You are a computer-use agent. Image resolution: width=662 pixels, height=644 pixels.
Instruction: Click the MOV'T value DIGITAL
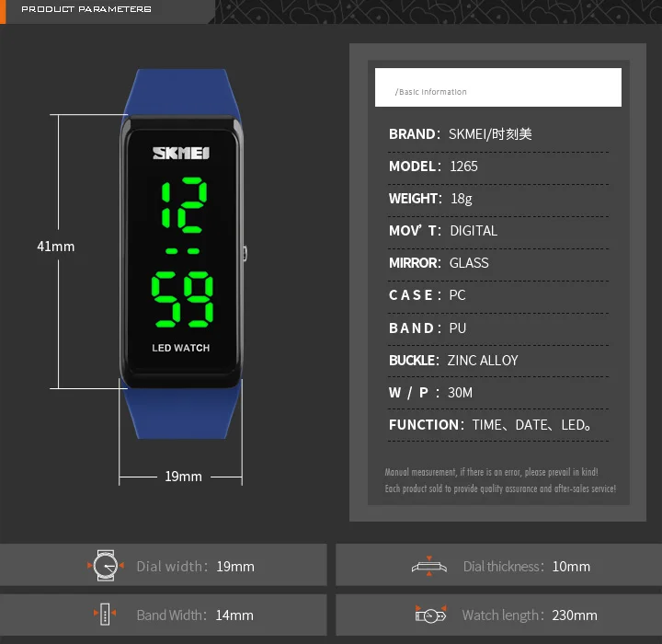pyautogui.click(x=474, y=231)
